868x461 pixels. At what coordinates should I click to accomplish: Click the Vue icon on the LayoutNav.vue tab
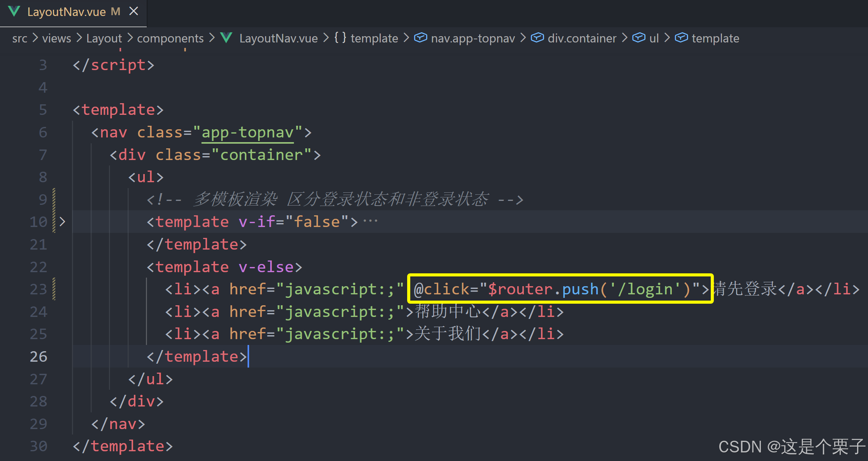(14, 11)
